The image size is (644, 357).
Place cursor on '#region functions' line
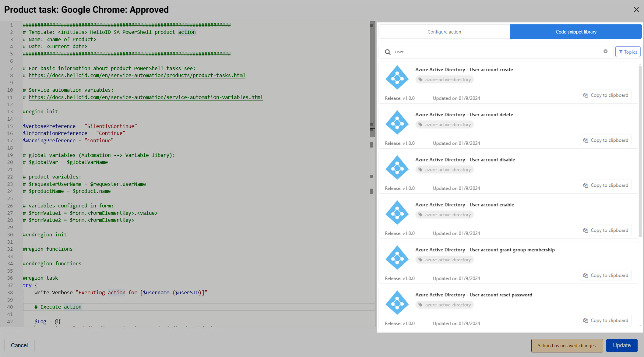(x=48, y=249)
